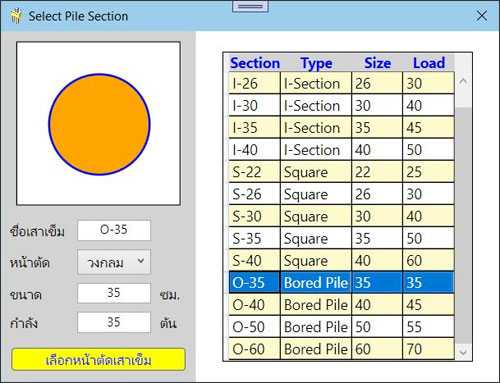The width and height of the screenshot is (500, 383).
Task: Click the Bored Pile type cell in row O-35
Action: click(x=316, y=283)
